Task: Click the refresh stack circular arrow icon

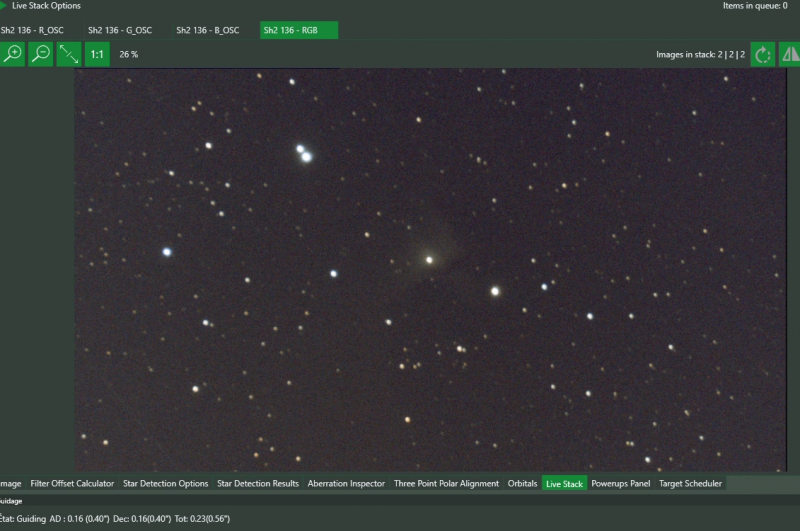Action: 763,54
